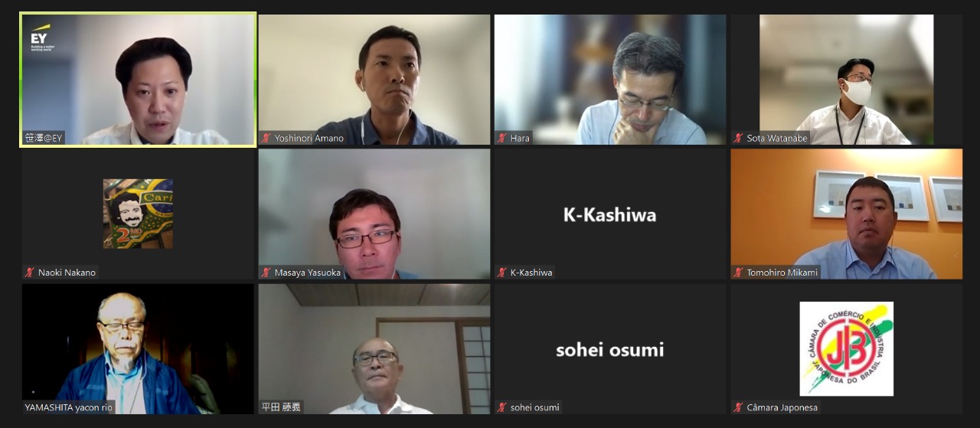Click Naoki Nakano's cartoon profile picture

[x=138, y=214]
